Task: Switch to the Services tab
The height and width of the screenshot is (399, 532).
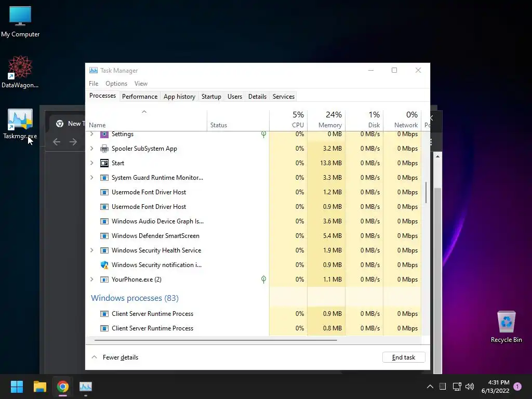Action: click(283, 97)
